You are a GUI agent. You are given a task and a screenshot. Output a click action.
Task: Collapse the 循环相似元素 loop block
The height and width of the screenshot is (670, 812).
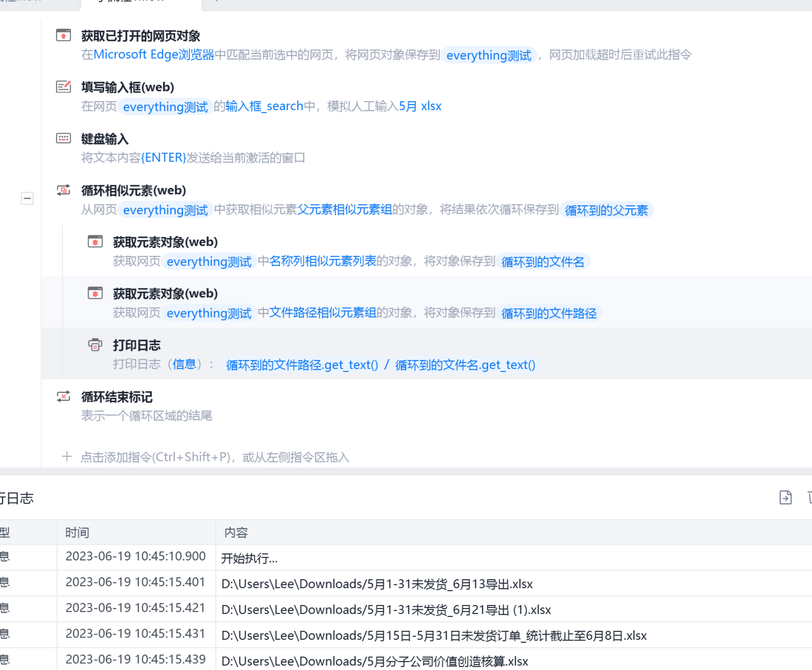(x=27, y=199)
